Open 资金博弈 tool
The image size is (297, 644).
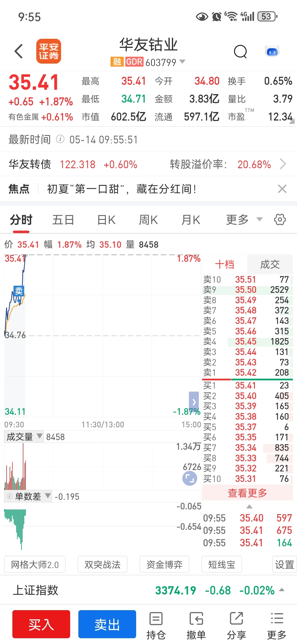(164, 564)
